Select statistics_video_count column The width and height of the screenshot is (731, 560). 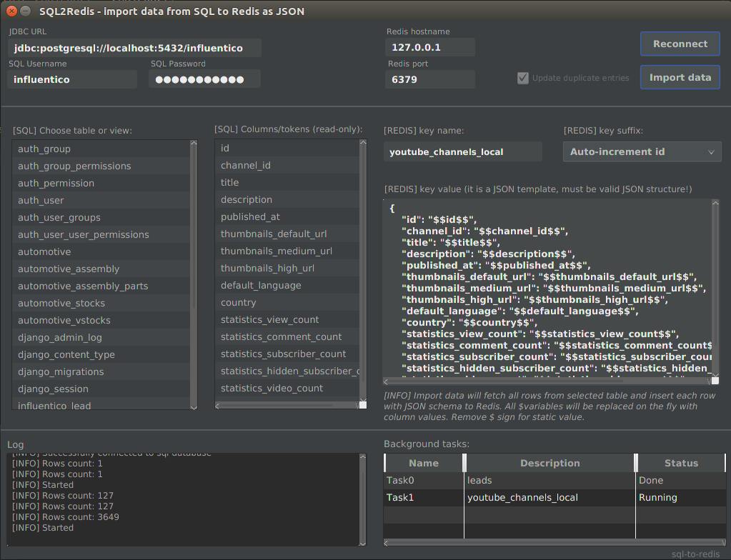point(287,389)
